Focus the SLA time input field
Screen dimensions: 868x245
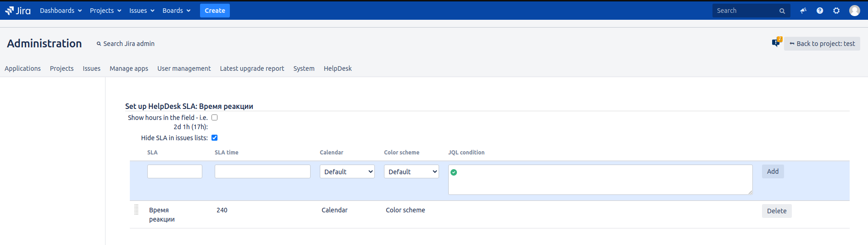[x=262, y=171]
